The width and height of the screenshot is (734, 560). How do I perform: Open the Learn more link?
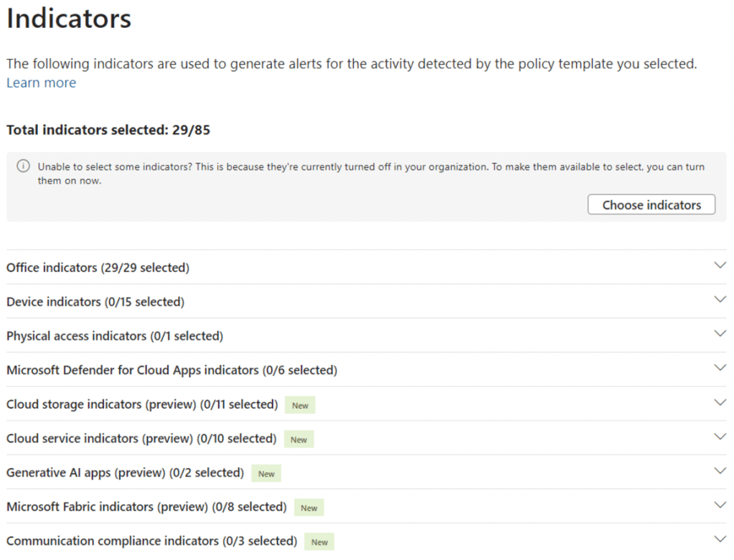[x=41, y=83]
